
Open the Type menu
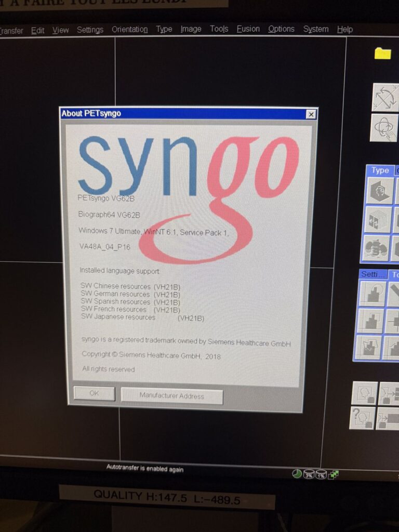pos(164,30)
